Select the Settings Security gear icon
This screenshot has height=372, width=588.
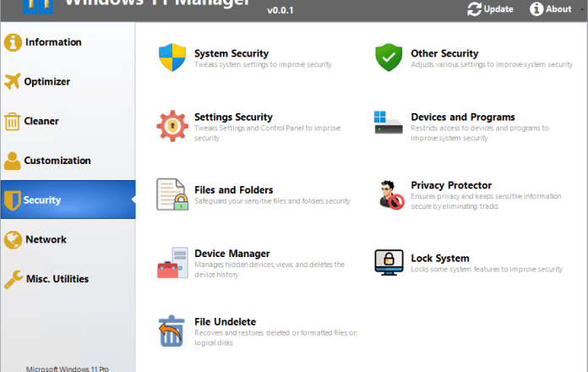(x=172, y=125)
